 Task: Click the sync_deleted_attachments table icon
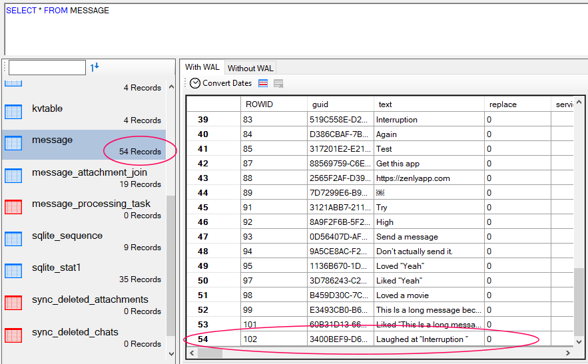pyautogui.click(x=13, y=303)
